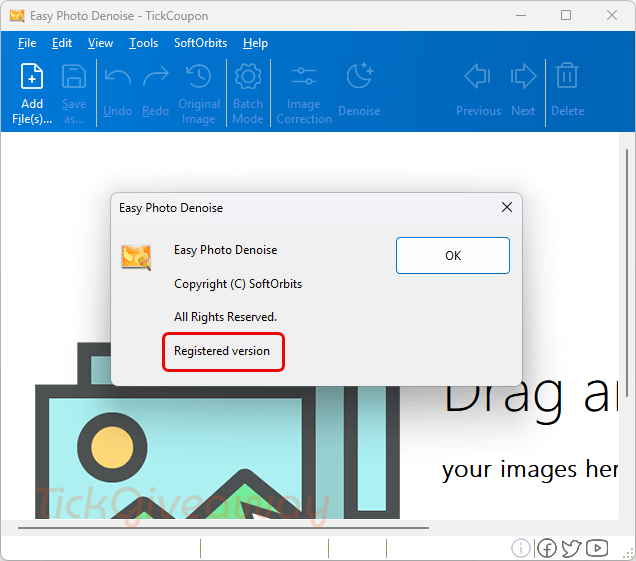Click the 'your images here' drop text
The width and height of the screenshot is (636, 561).
530,471
